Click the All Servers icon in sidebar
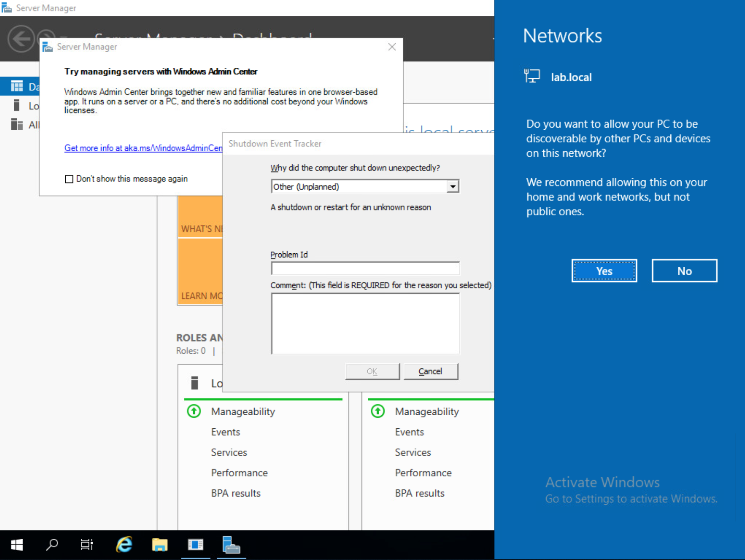 click(17, 124)
